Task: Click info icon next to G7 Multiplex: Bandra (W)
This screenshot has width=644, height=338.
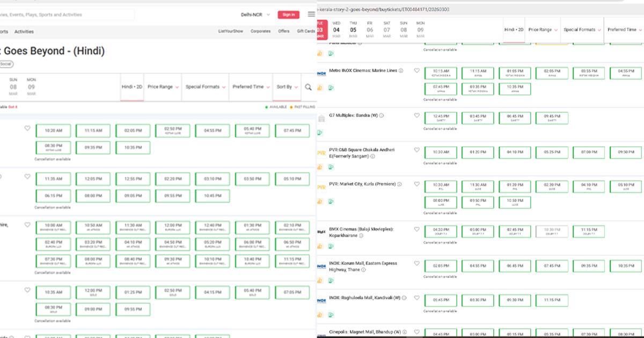Action: [381, 116]
